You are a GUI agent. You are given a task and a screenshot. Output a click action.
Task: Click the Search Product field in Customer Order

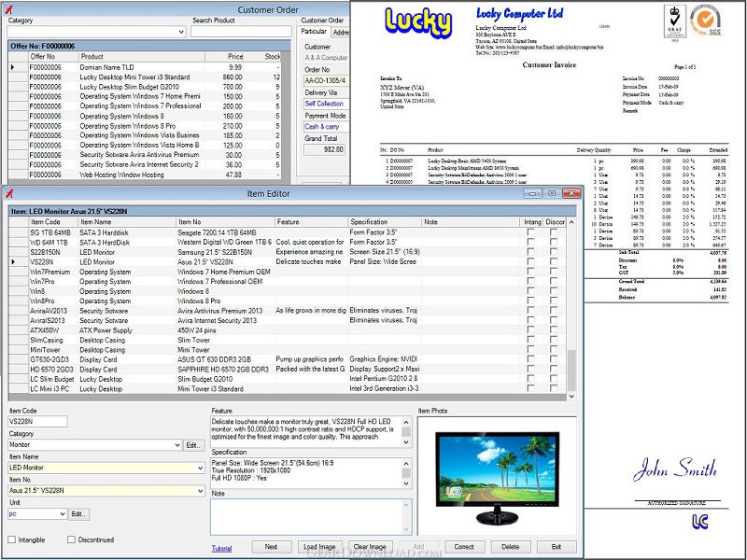pos(241,32)
